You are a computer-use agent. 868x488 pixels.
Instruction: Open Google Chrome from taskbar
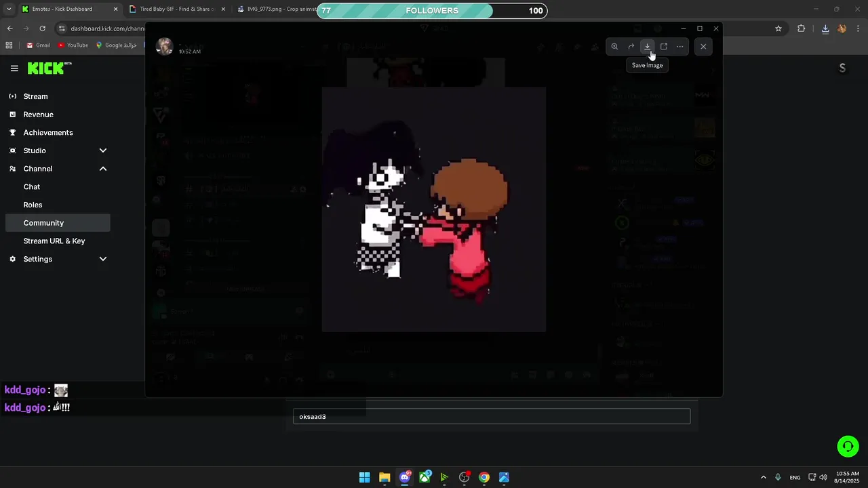click(484, 477)
